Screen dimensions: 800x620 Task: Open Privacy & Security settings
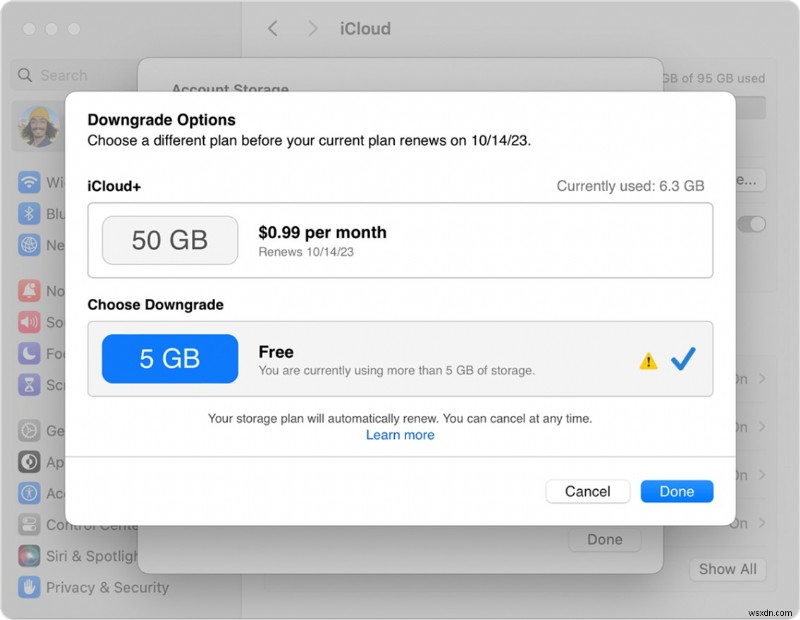(93, 587)
